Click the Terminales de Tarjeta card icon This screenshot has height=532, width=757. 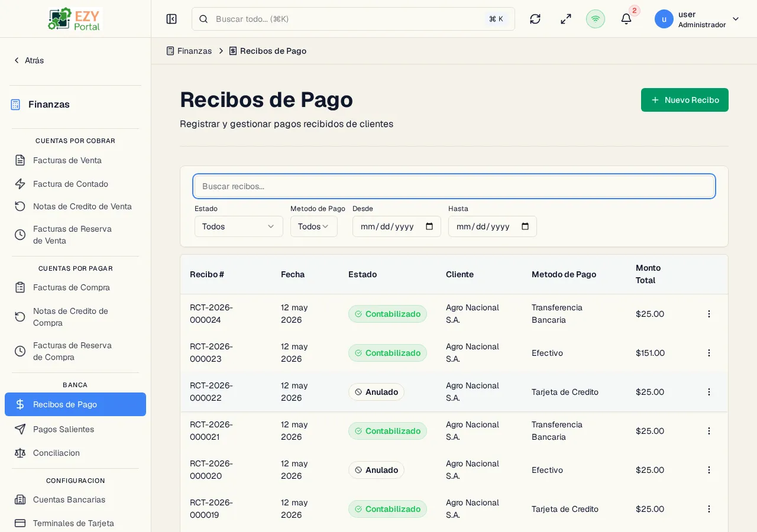20,523
